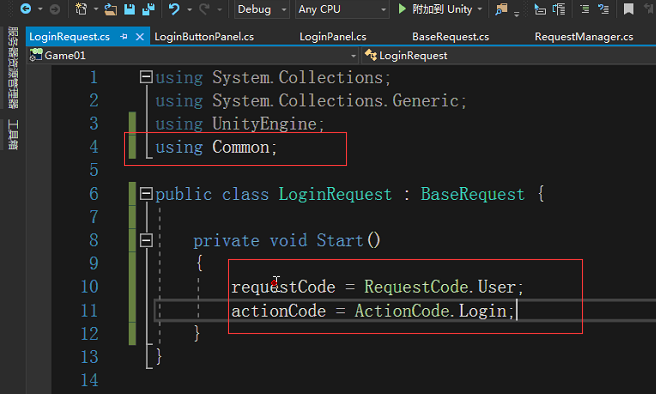Click the green Attach to Unity play button

point(402,9)
